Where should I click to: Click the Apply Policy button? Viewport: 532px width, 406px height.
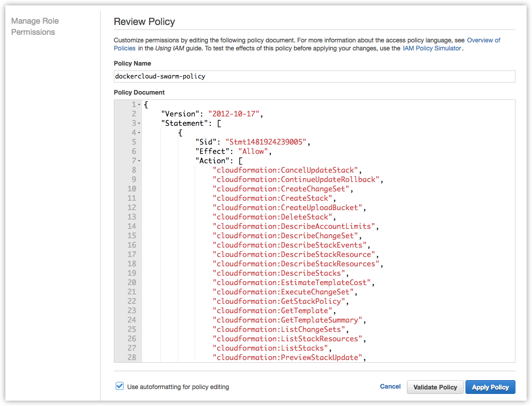click(x=490, y=387)
